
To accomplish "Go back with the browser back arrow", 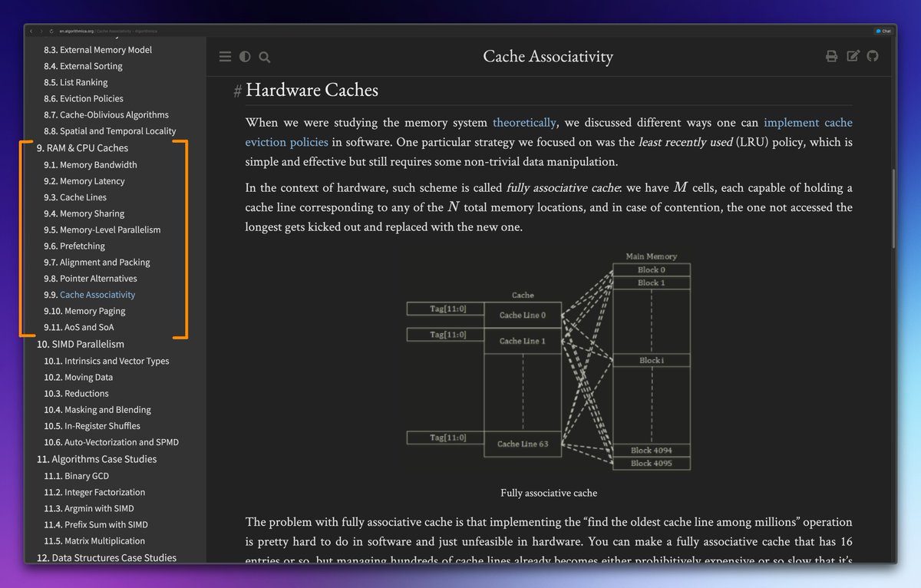I will [31, 31].
